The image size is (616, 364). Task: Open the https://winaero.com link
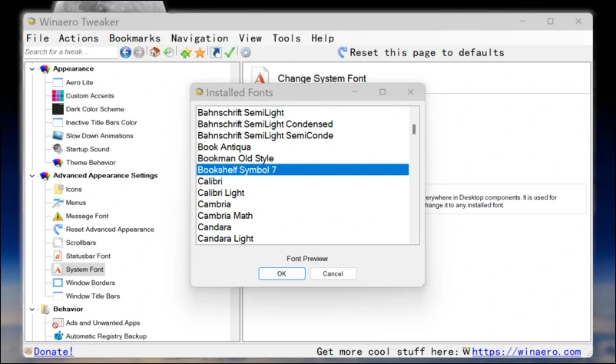click(x=526, y=352)
